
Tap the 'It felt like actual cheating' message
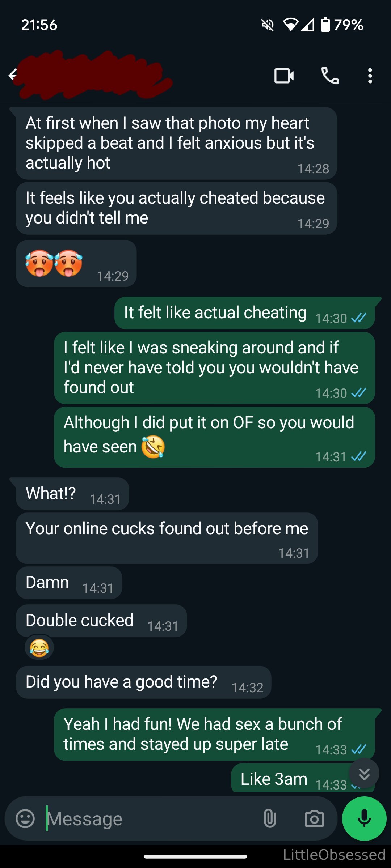244,313
